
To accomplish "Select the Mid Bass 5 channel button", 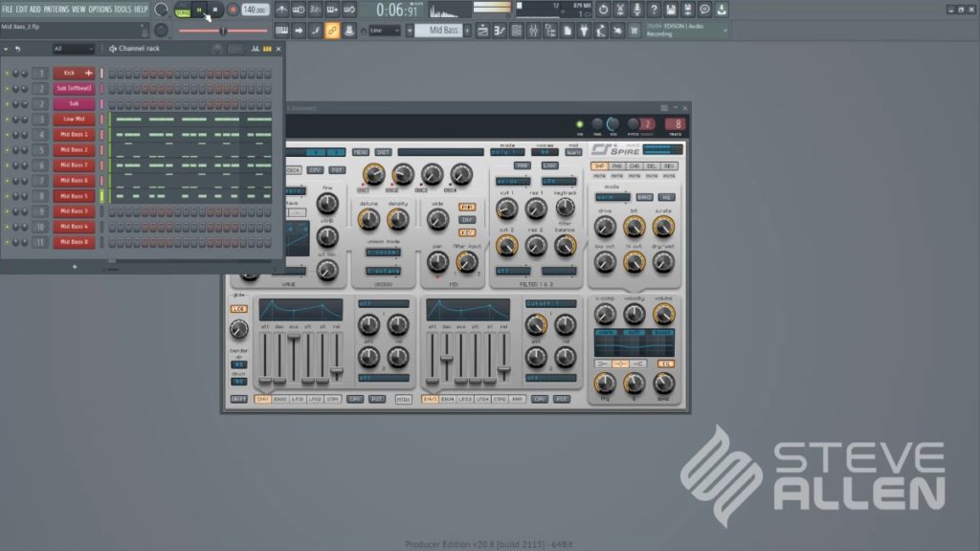I will click(74, 196).
